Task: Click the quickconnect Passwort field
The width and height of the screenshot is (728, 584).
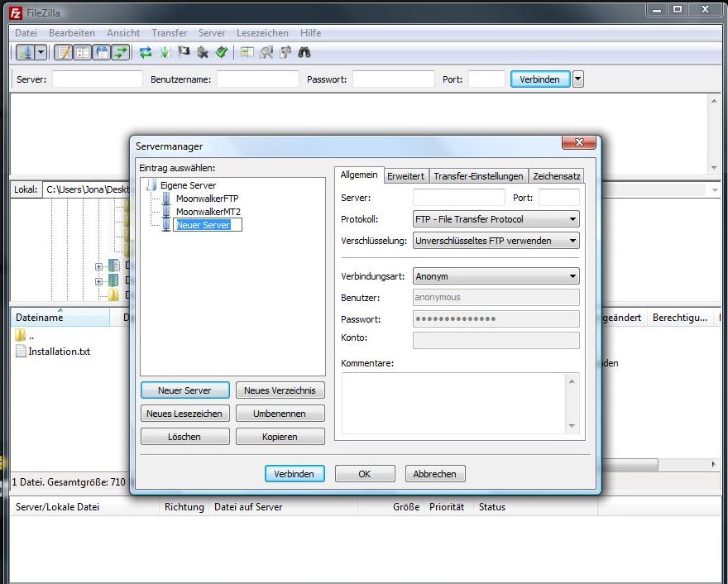Action: tap(393, 79)
